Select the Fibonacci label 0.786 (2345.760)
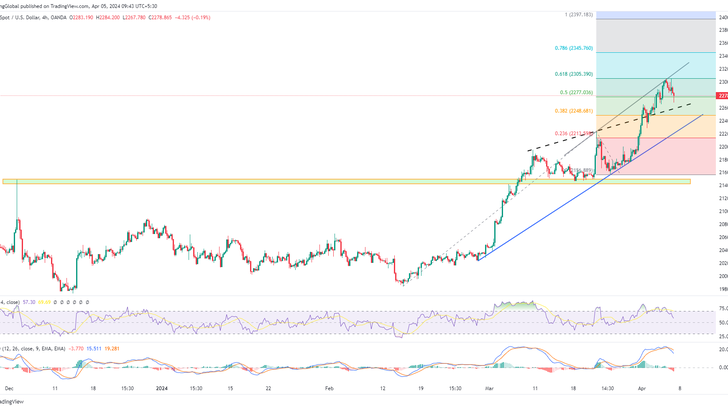Screen dimensions: 728x409 (x=573, y=48)
